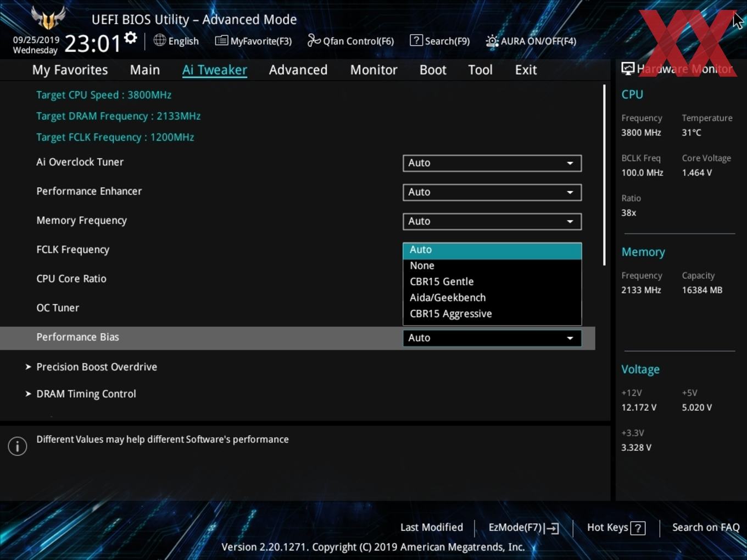The width and height of the screenshot is (747, 560).
Task: Click Target CPU Speed : 3800MHz text
Action: [104, 94]
